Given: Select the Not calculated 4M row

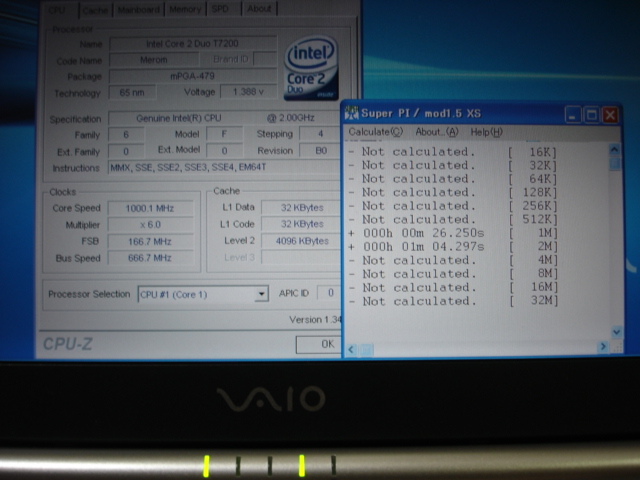Looking at the screenshot, I should [x=452, y=260].
